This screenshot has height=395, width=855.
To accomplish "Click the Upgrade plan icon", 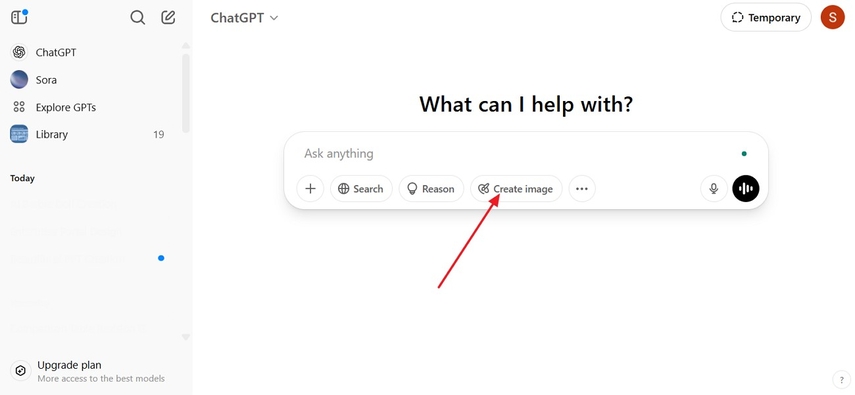I will coord(20,371).
